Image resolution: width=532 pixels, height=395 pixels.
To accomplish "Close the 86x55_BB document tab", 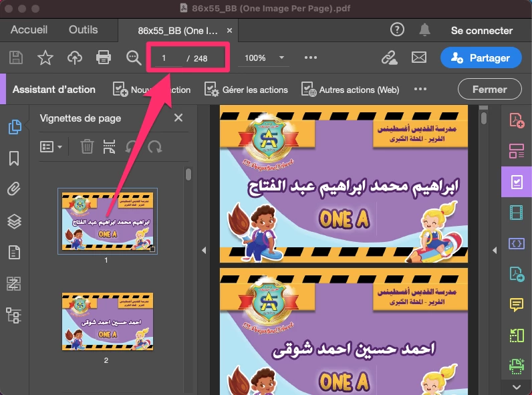I will (x=230, y=31).
